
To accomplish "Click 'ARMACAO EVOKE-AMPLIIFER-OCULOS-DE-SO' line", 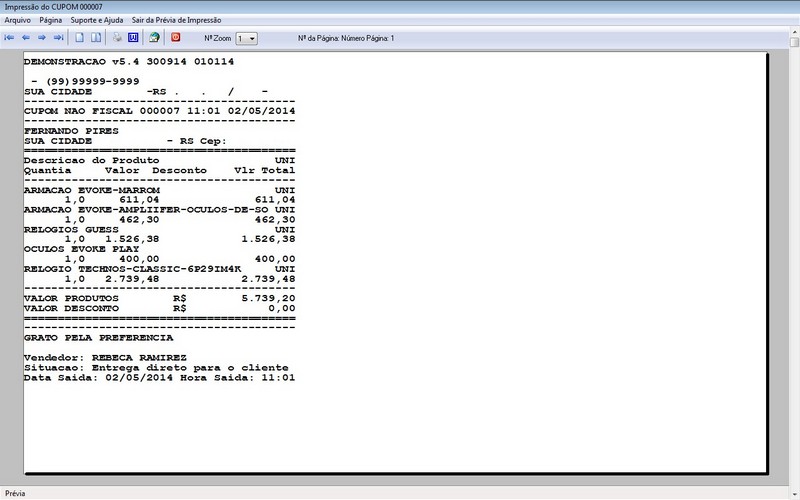I will click(160, 210).
